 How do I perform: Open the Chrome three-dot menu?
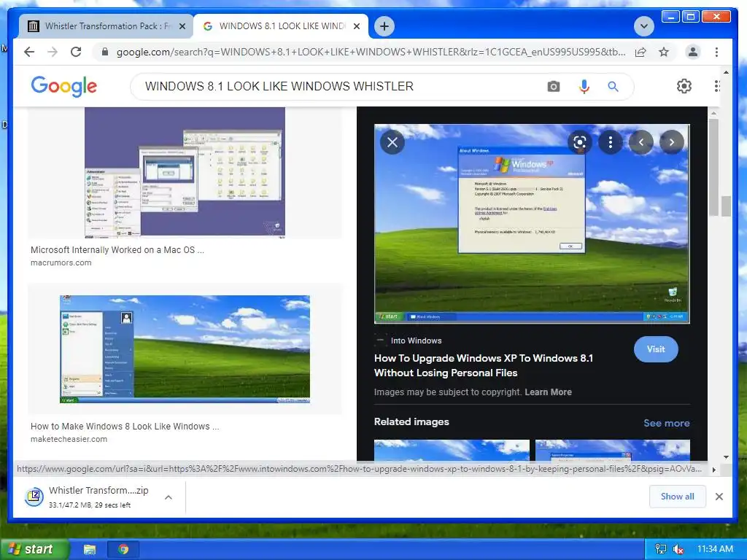716,52
